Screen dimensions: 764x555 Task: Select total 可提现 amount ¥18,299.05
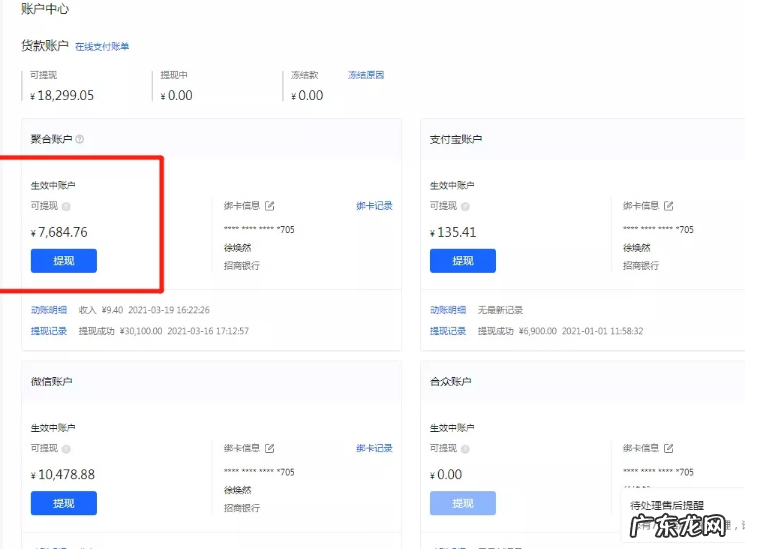[x=62, y=96]
